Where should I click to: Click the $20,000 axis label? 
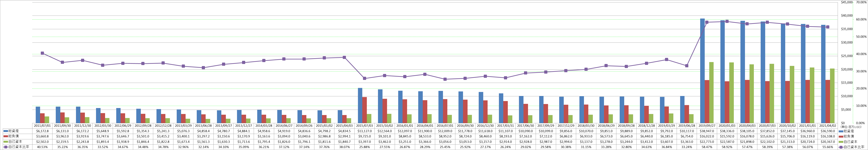click(x=847, y=70)
